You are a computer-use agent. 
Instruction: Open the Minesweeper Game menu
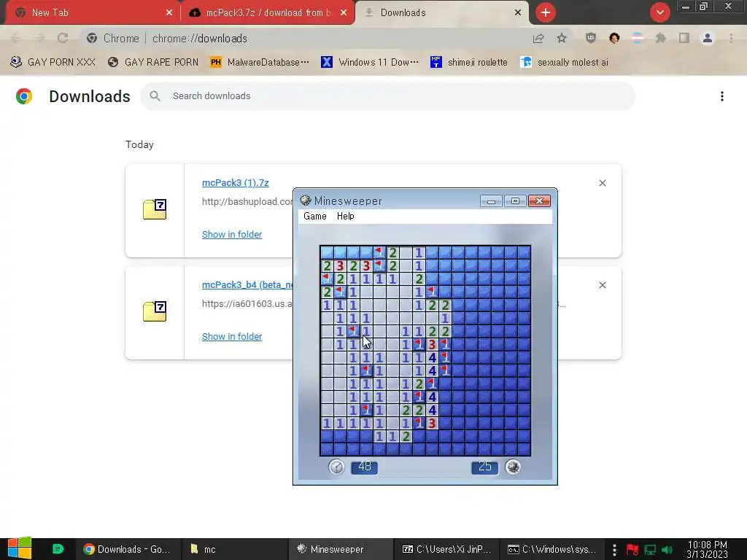coord(315,216)
